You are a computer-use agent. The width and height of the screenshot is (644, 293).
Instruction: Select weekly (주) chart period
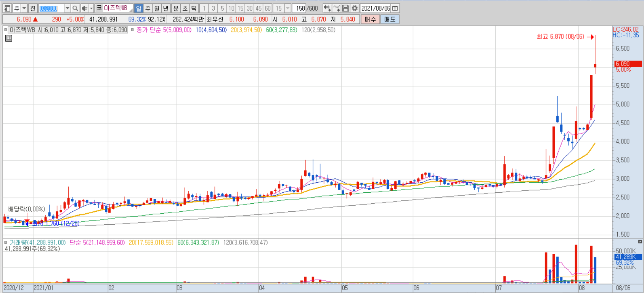point(148,8)
